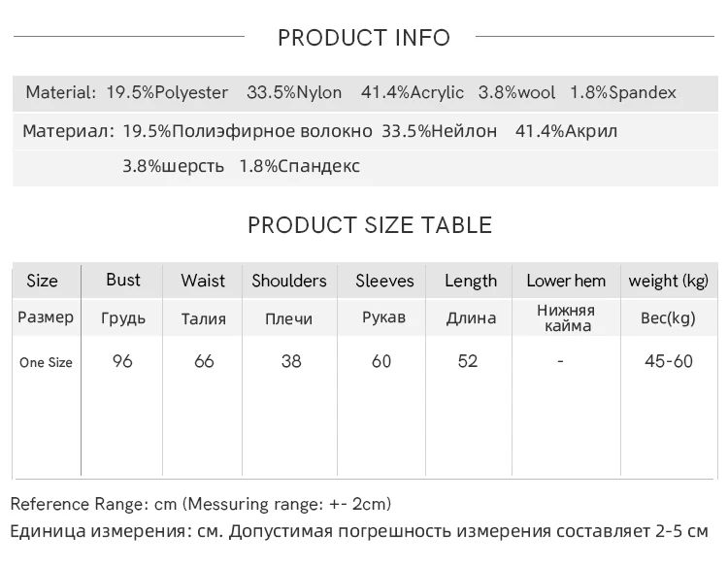Select the weight range 45-60
Image resolution: width=728 pixels, height=567 pixels.
tap(669, 361)
